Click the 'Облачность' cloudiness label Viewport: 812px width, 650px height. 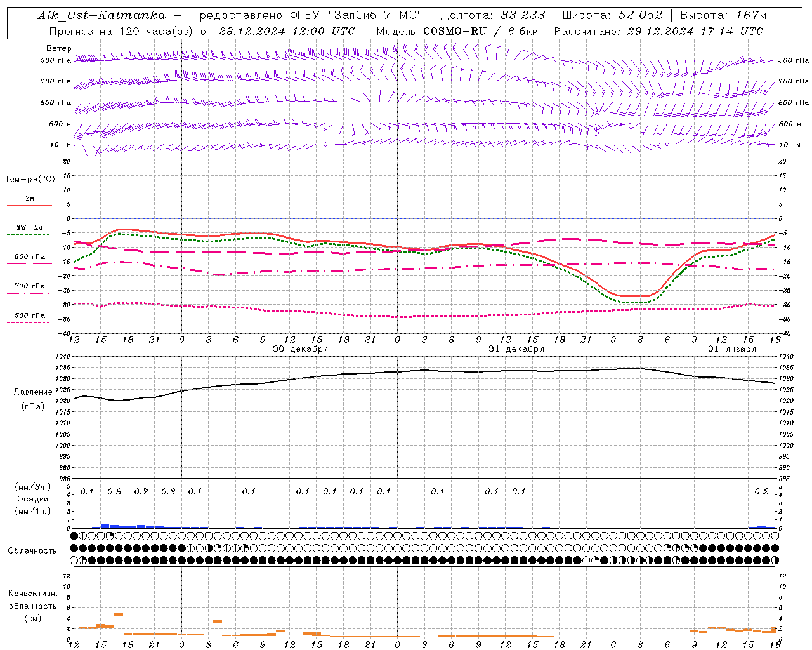pos(32,551)
